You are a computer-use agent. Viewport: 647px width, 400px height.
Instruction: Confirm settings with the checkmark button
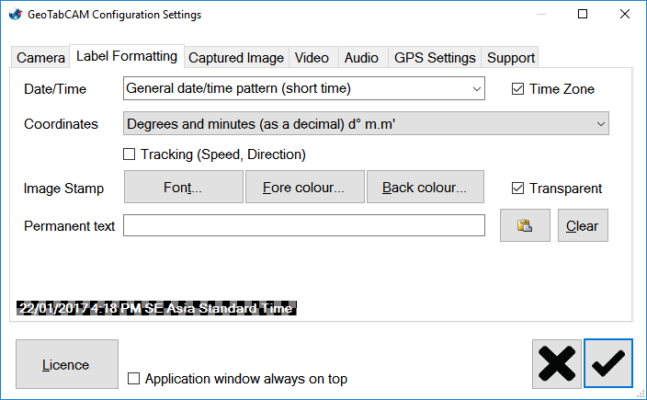click(608, 364)
